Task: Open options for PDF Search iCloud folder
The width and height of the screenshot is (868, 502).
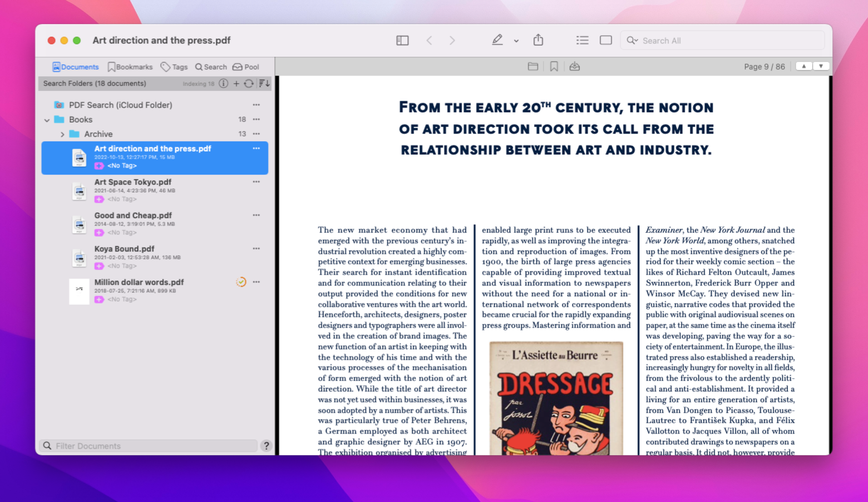Action: tap(256, 105)
